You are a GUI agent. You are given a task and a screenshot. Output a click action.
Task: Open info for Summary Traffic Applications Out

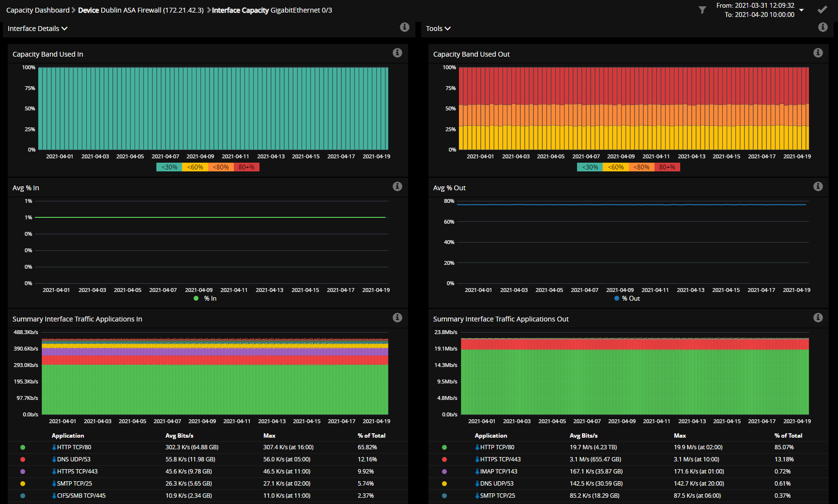click(818, 318)
